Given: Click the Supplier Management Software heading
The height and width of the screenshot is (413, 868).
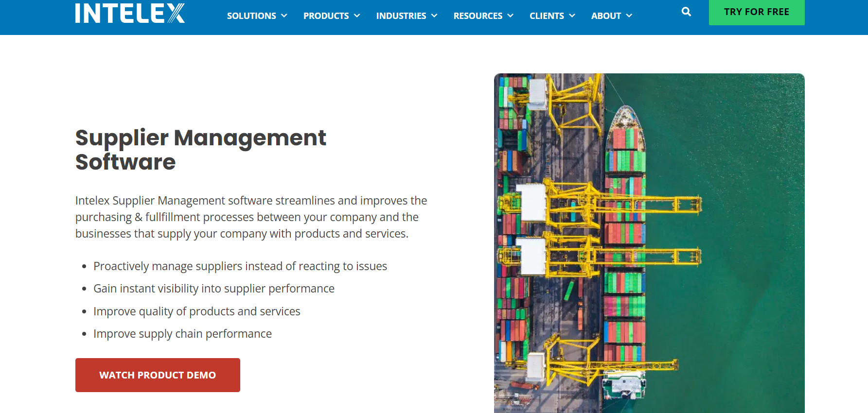Looking at the screenshot, I should pyautogui.click(x=201, y=150).
